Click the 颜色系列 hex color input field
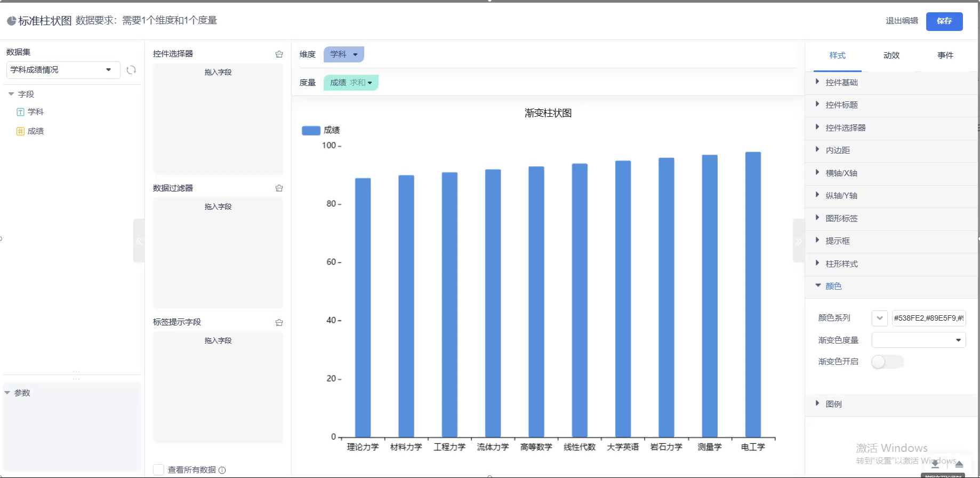This screenshot has width=980, height=478. (x=928, y=318)
